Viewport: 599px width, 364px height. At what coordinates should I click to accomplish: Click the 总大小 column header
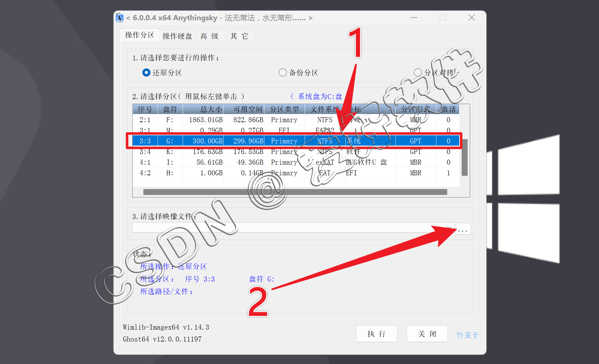click(203, 109)
